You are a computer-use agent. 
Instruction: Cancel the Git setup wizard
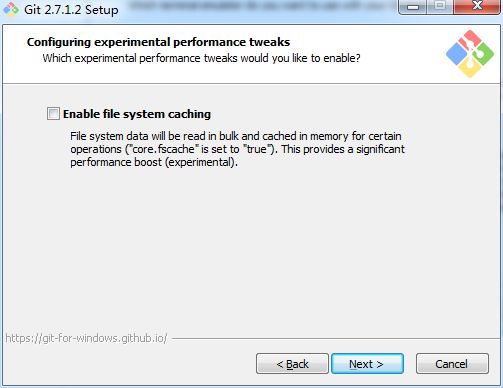pos(452,364)
